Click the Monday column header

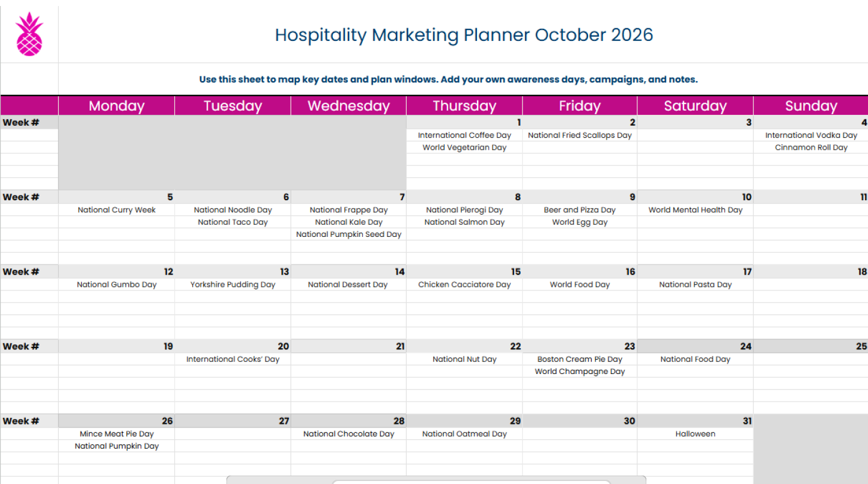coord(117,106)
